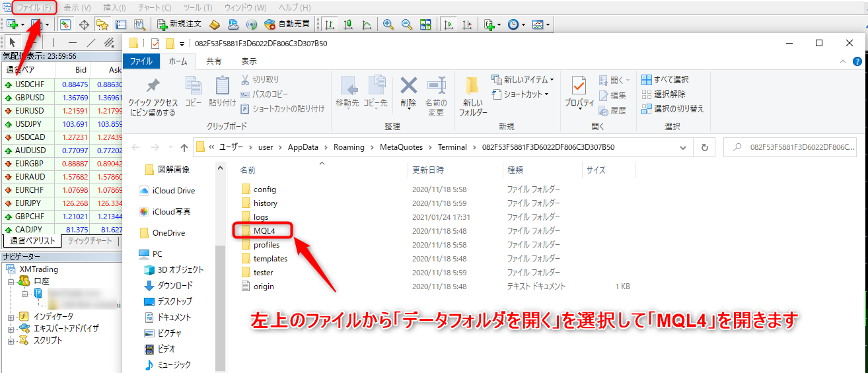
Task: Select the candlestick chart icon
Action: 347,24
